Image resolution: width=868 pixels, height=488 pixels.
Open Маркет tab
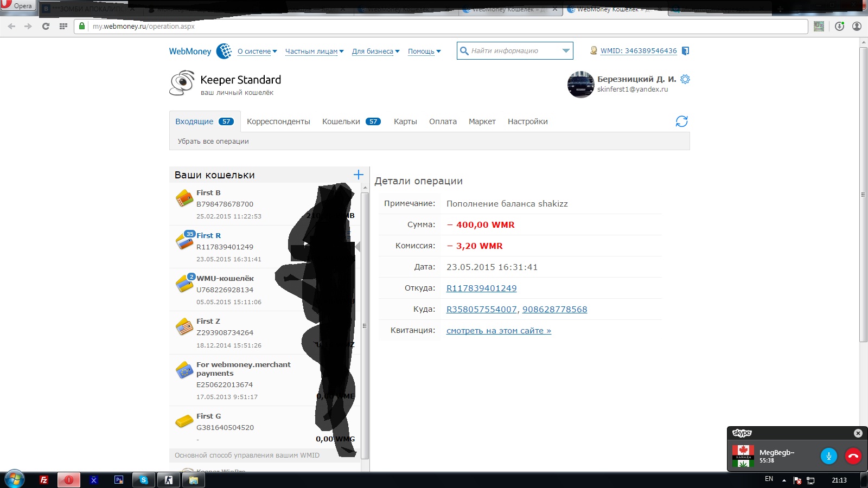point(482,121)
